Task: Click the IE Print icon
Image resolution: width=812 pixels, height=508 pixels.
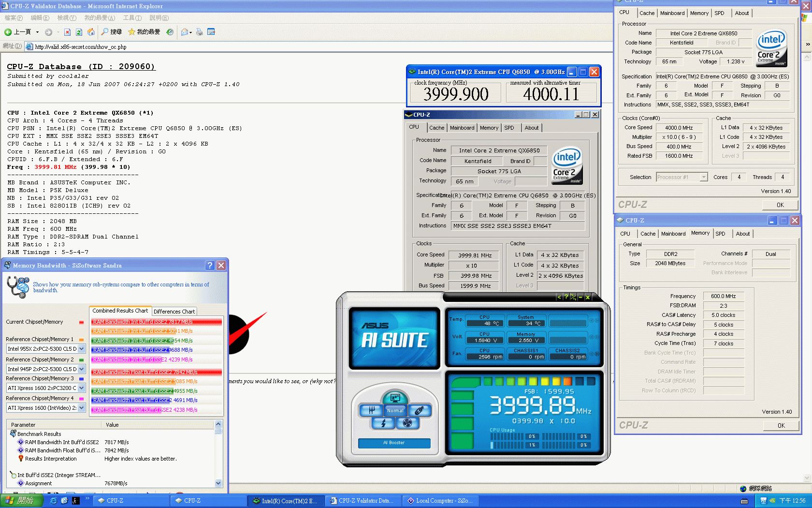Action: 199,32
